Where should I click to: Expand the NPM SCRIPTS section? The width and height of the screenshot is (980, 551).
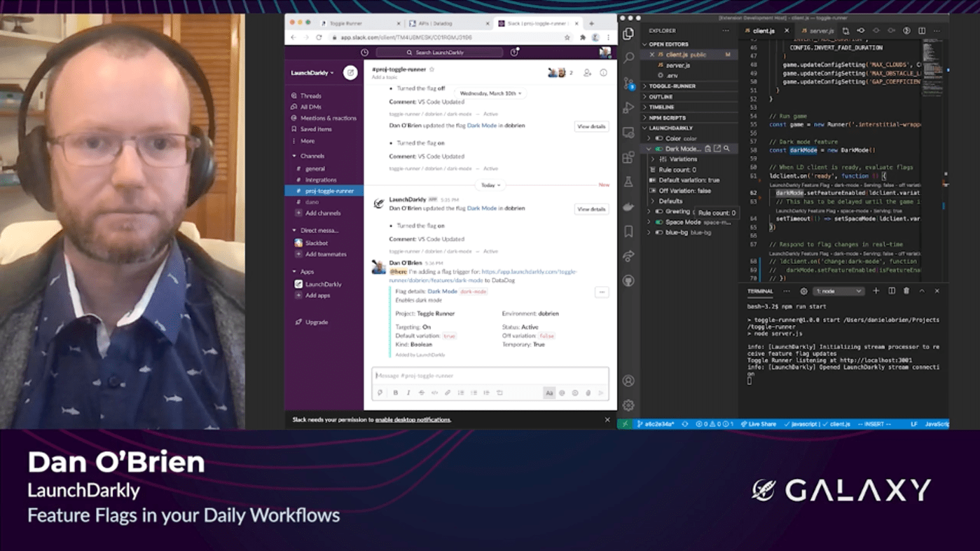coord(667,118)
